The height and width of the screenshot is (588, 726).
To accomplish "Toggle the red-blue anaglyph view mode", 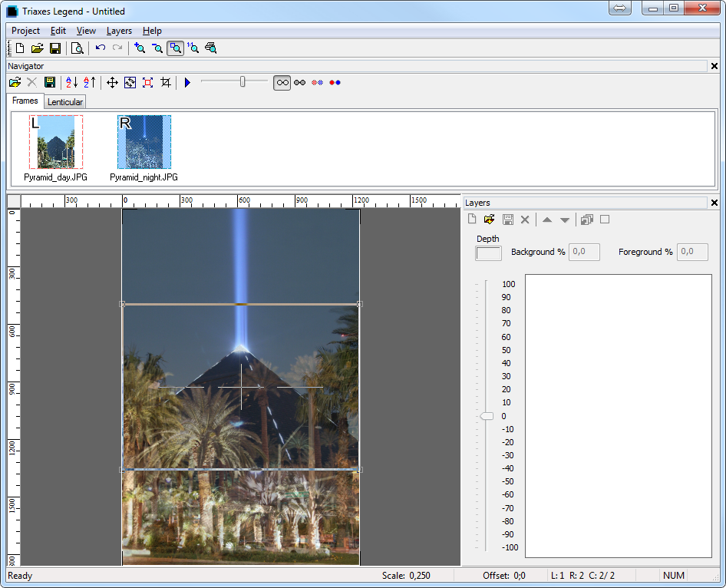I will pos(335,82).
